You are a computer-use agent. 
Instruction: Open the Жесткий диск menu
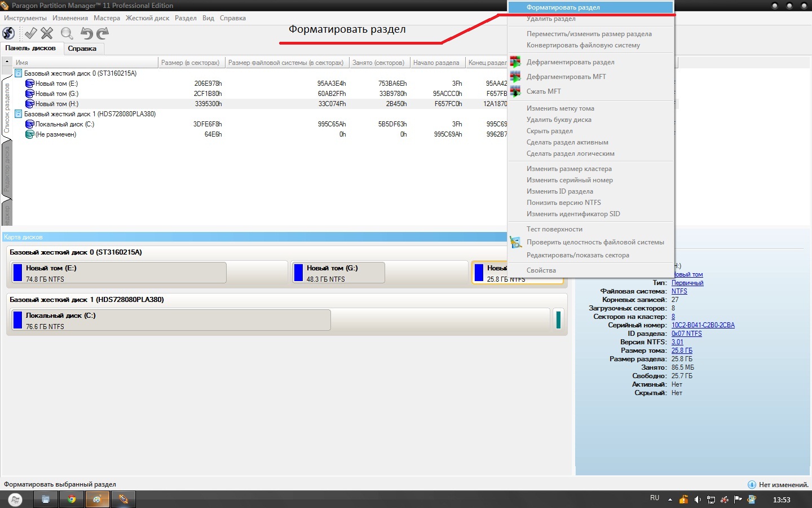coord(147,18)
